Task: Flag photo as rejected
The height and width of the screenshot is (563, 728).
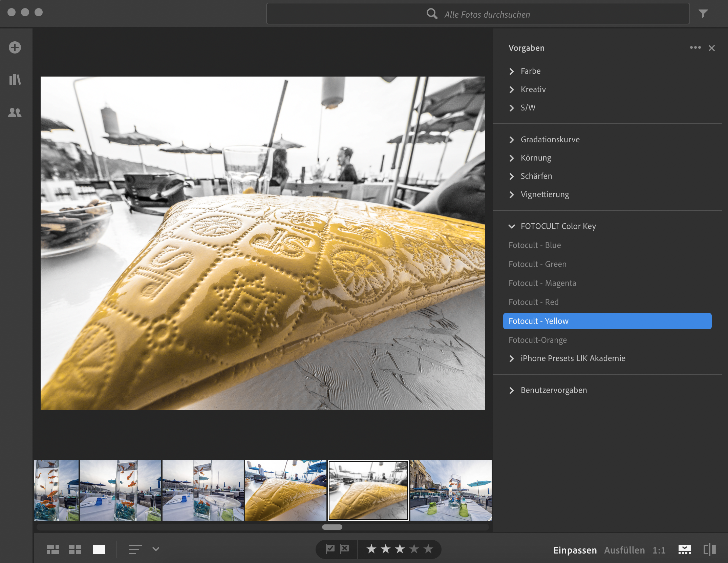Action: (x=345, y=549)
